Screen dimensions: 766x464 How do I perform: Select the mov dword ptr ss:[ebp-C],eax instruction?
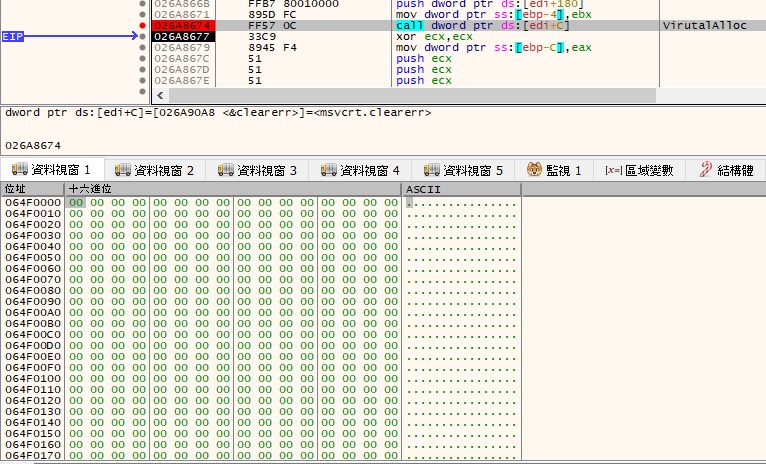pos(493,47)
